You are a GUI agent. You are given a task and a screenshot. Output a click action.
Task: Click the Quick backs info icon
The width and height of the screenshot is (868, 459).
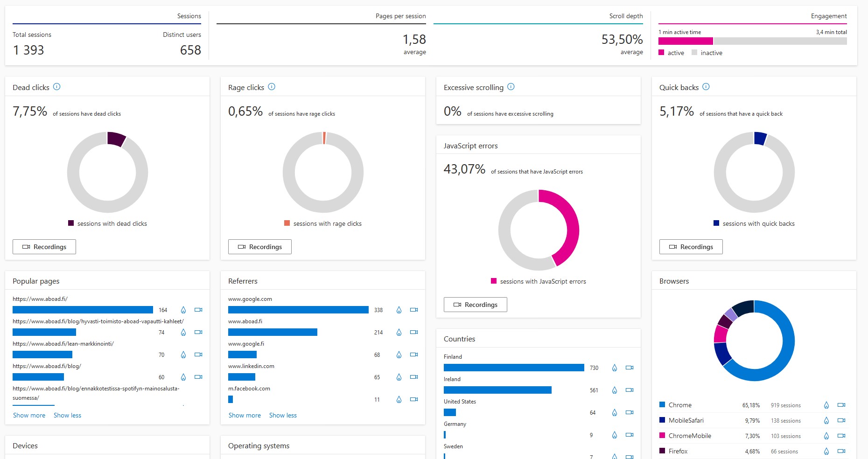[706, 87]
